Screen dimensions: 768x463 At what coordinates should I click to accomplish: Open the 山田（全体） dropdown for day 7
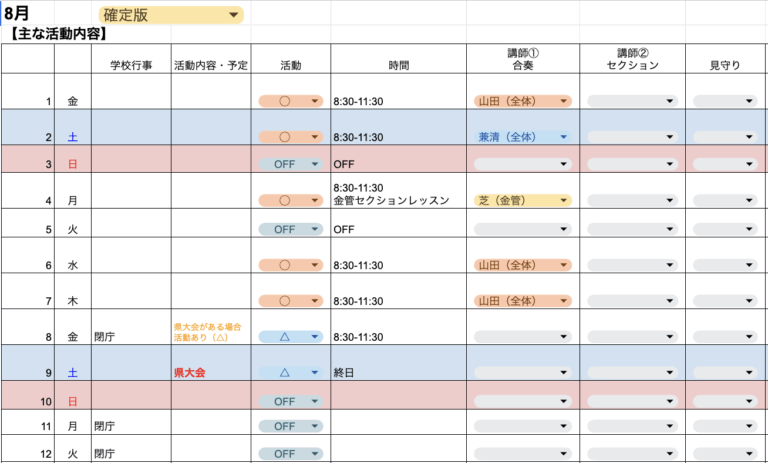[x=564, y=300]
